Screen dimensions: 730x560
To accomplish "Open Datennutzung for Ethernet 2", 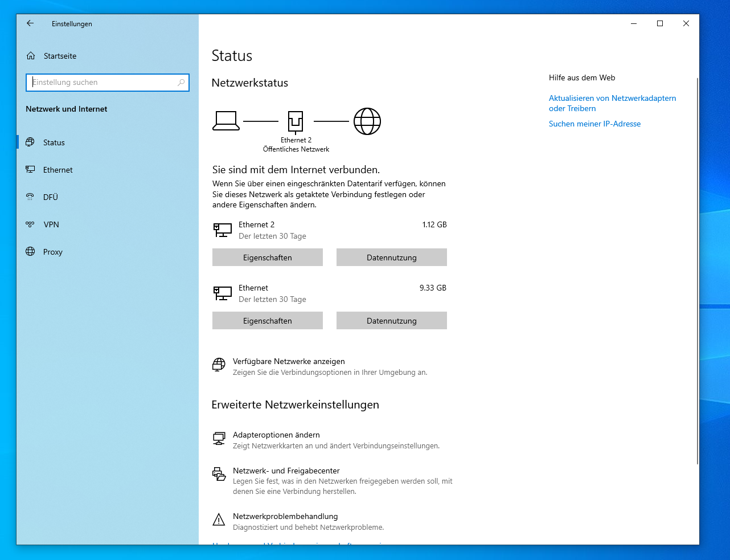I will 392,257.
